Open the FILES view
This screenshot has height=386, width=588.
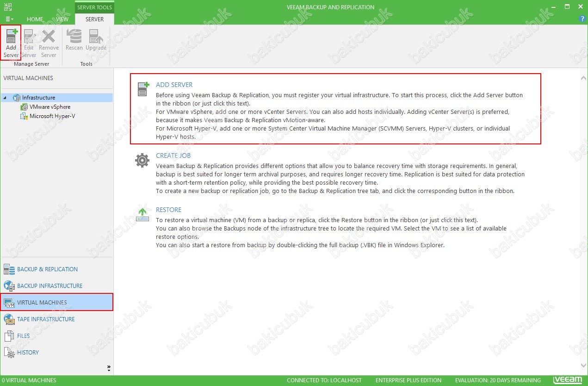click(x=56, y=336)
